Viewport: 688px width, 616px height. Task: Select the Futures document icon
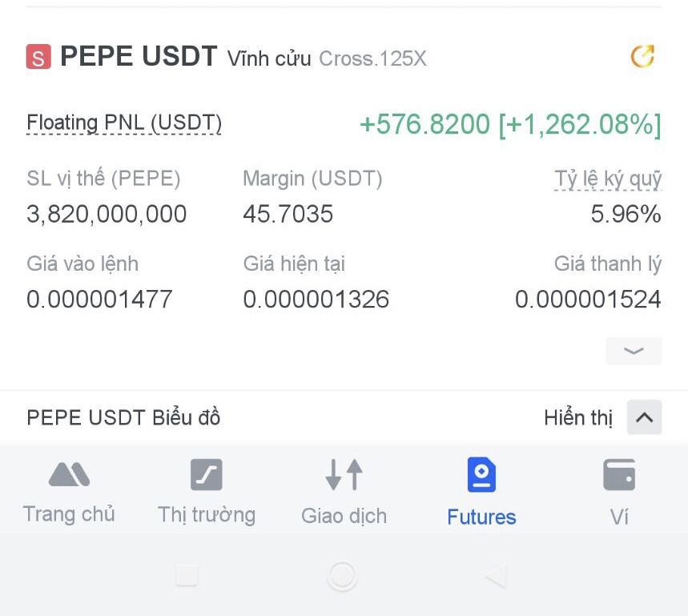coord(481,475)
